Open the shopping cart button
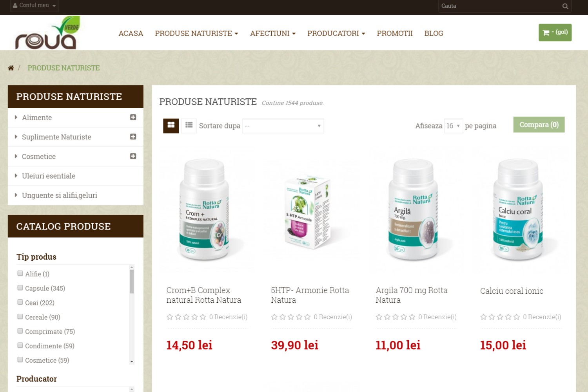 tap(555, 33)
